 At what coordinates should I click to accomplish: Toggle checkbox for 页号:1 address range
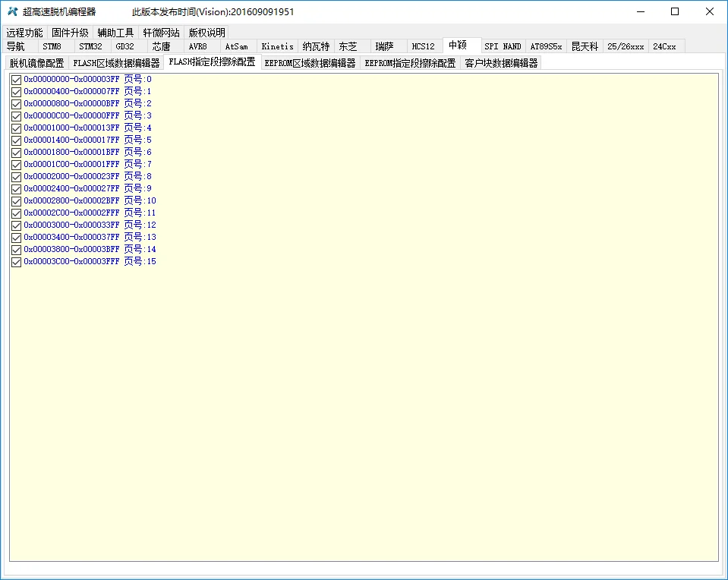click(x=16, y=92)
